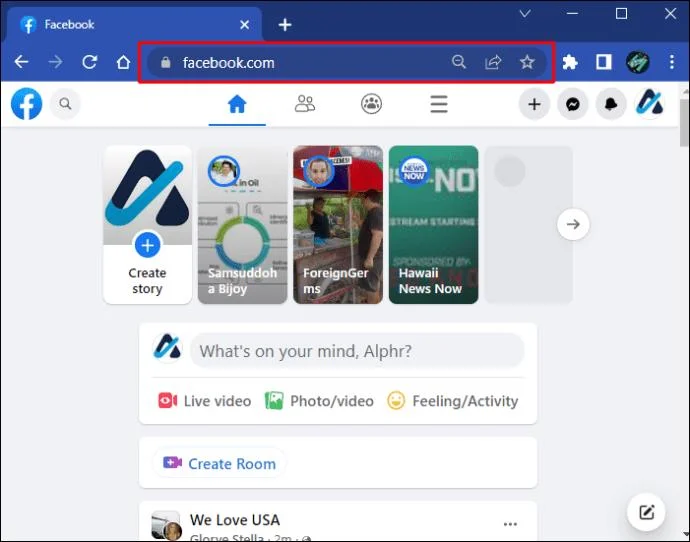Open the notifications bell
The width and height of the screenshot is (690, 542).
pyautogui.click(x=611, y=104)
